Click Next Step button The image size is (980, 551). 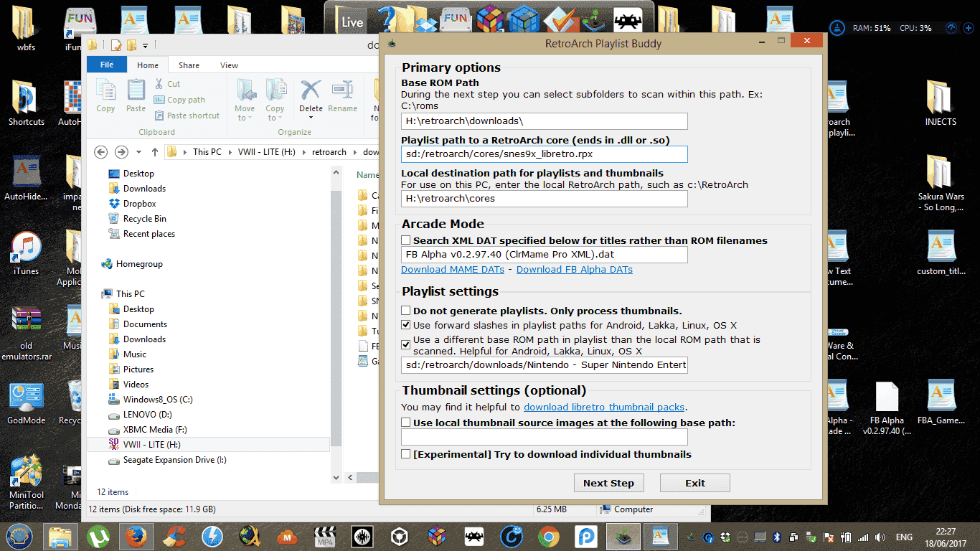coord(609,483)
